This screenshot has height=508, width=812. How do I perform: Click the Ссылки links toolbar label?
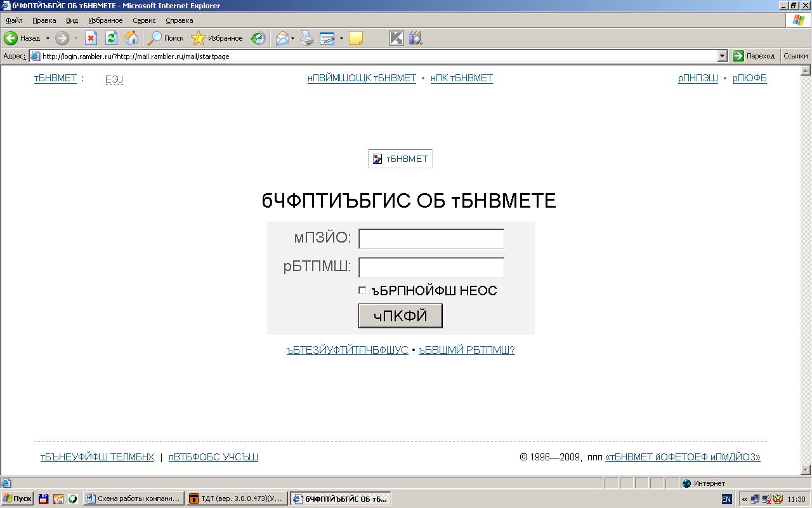(x=796, y=56)
